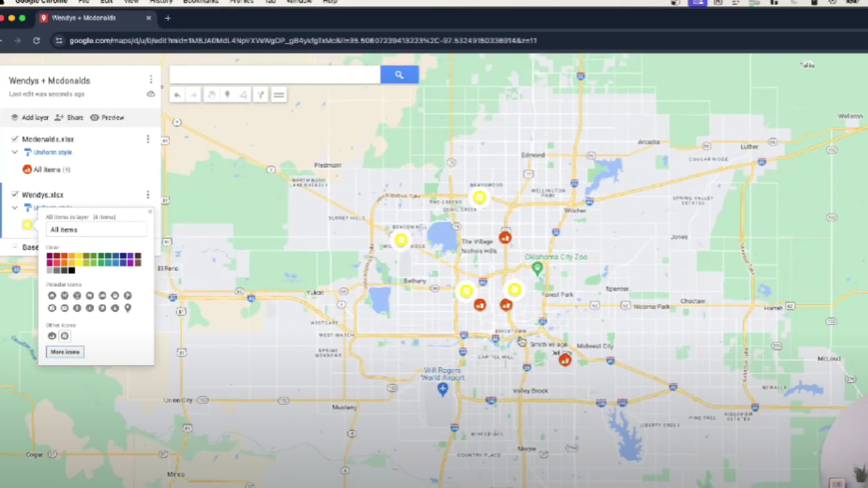Click the Wendys + Mcdonalds map title
Screen dimensions: 868x488
pyautogui.click(x=49, y=80)
